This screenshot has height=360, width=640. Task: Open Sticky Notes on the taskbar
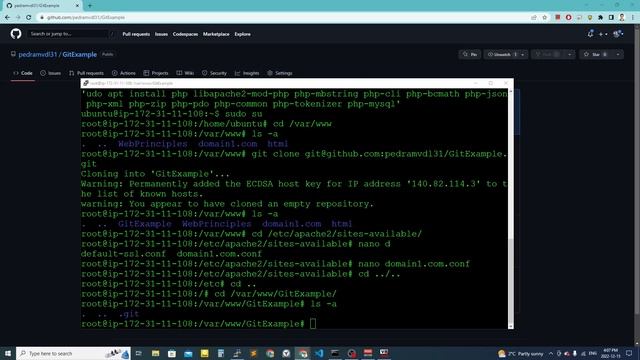click(x=204, y=353)
